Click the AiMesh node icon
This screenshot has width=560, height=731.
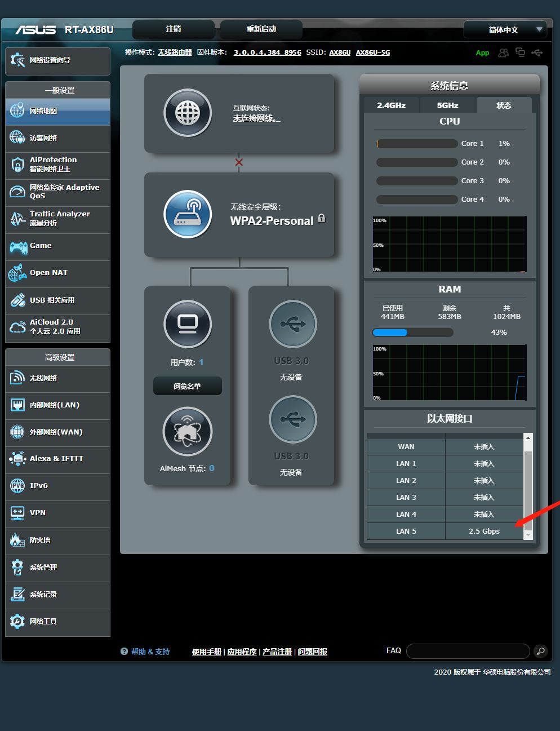click(x=188, y=432)
